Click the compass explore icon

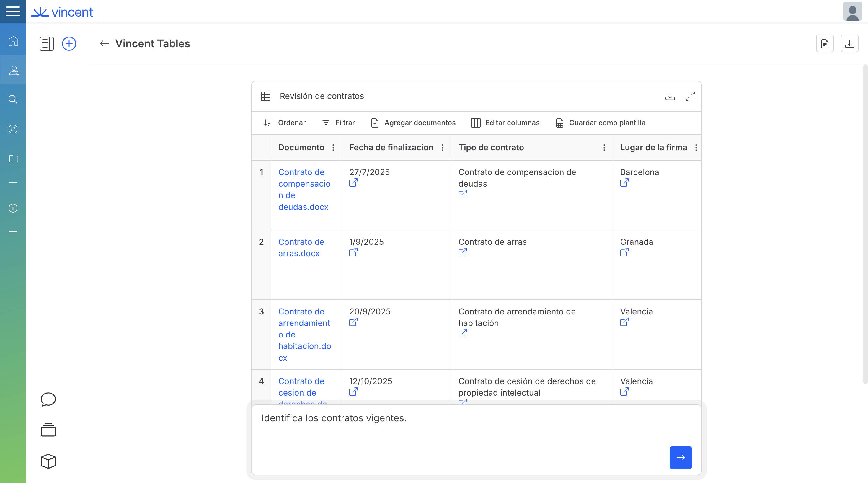coord(13,129)
